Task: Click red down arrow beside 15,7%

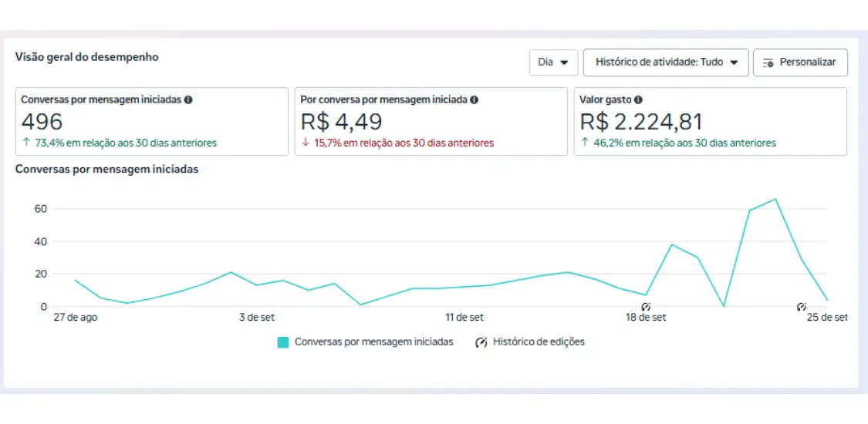Action: pos(305,143)
